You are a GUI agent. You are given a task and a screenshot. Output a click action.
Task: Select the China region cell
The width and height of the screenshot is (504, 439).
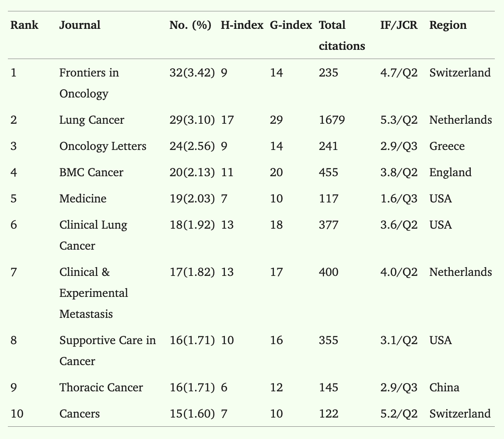[444, 387]
